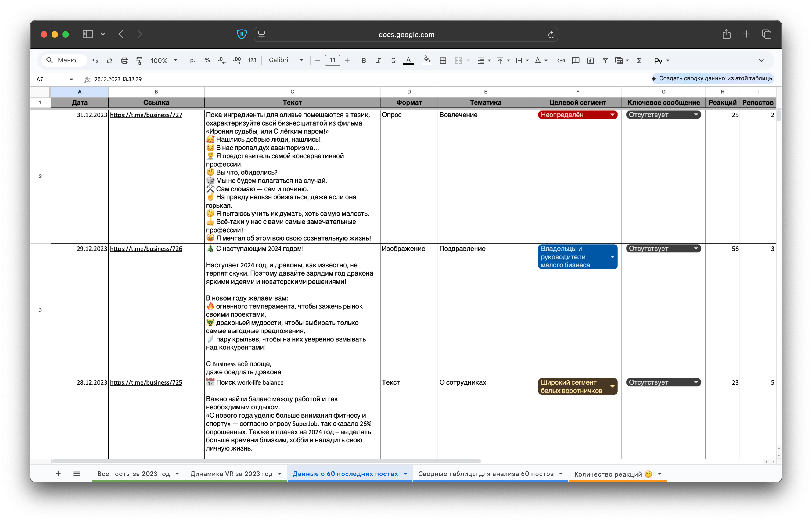Select the paint format roller icon
This screenshot has height=522, width=812.
(x=139, y=61)
